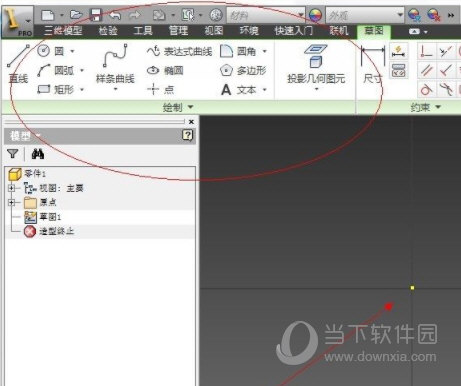Open the 联机 ribbon tab

click(x=339, y=31)
